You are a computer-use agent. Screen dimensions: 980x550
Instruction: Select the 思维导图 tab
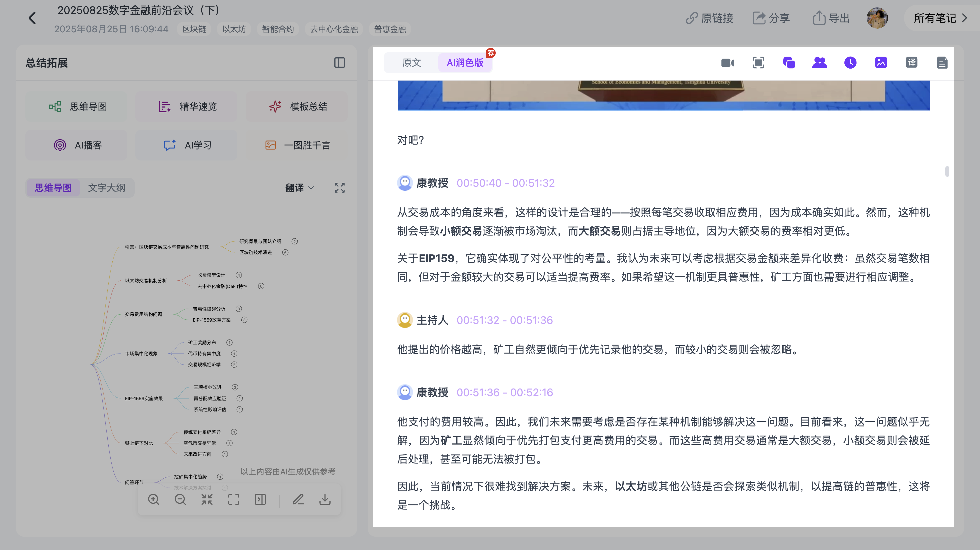coord(53,188)
